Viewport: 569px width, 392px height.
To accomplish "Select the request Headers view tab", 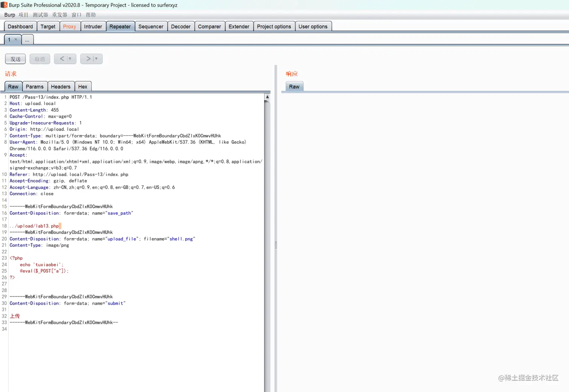I will [61, 87].
